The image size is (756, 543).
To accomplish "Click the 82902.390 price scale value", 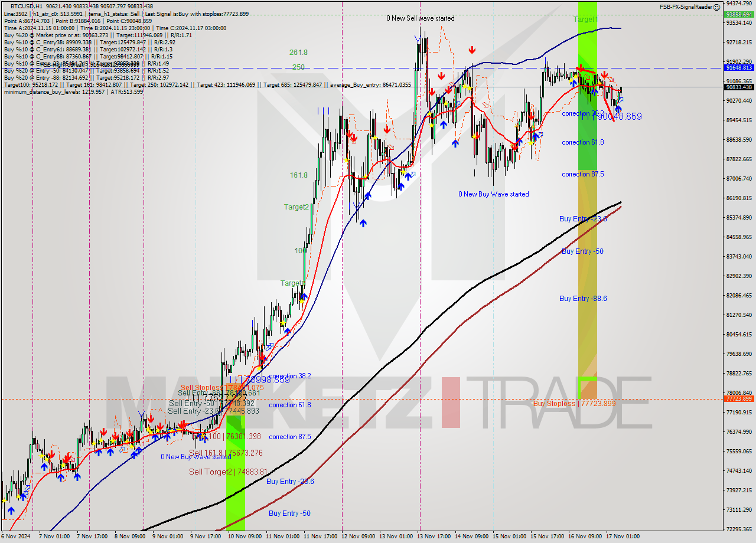I will pyautogui.click(x=738, y=276).
